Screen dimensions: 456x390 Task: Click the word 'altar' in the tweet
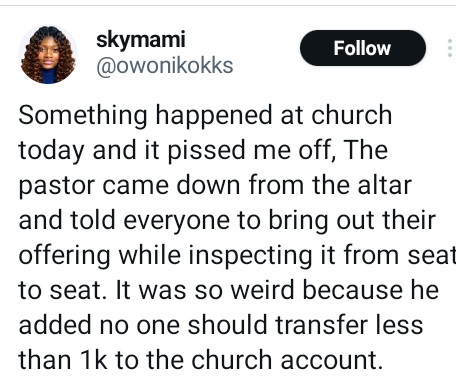(x=385, y=185)
